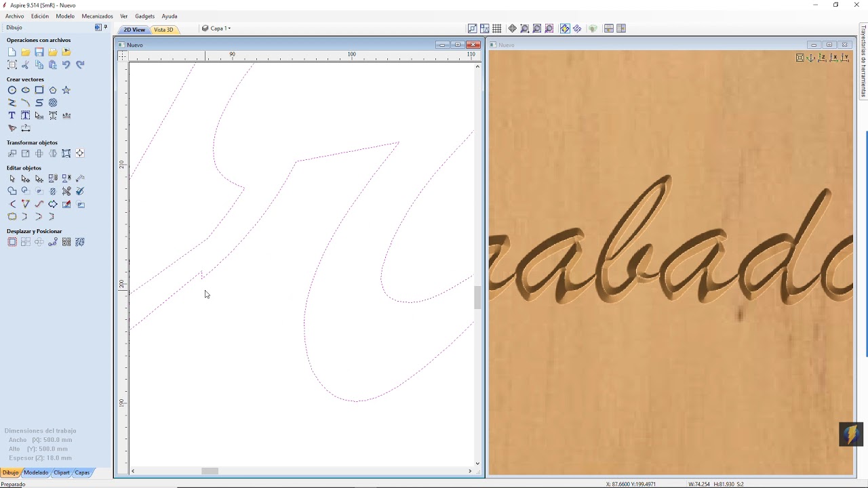Image resolution: width=868 pixels, height=488 pixels.
Task: Click the Copy documents icon
Action: point(39,65)
